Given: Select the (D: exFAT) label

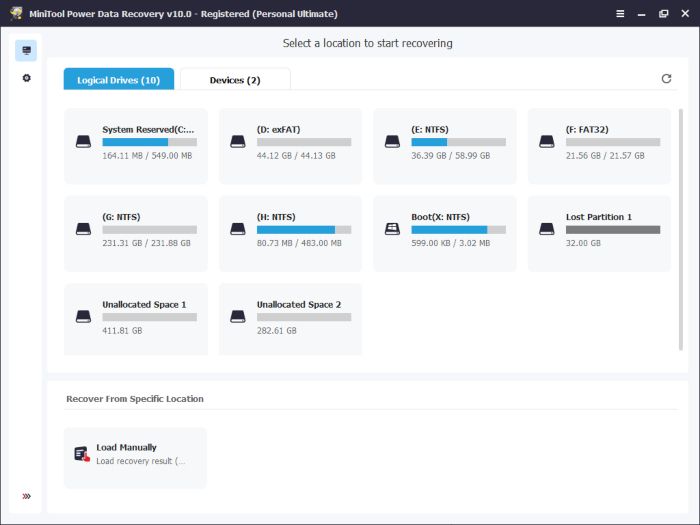Looking at the screenshot, I should (279, 129).
